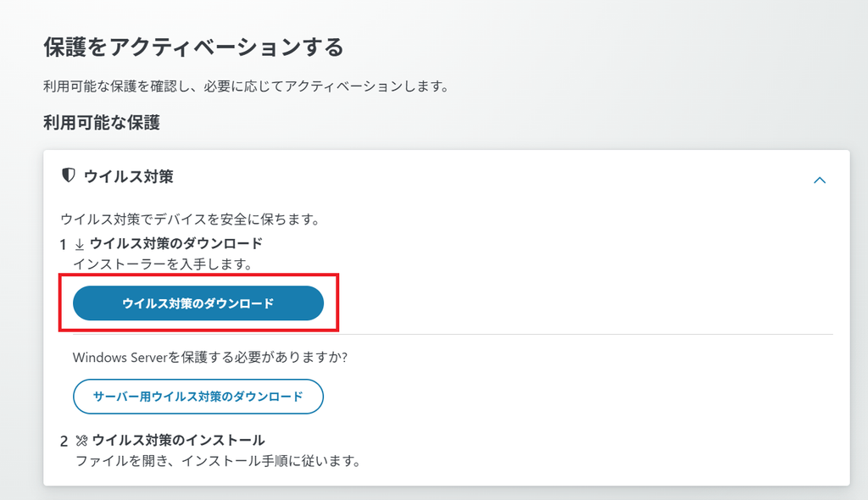Click the page intro 利用可能な保護を確認し sentence

247,86
